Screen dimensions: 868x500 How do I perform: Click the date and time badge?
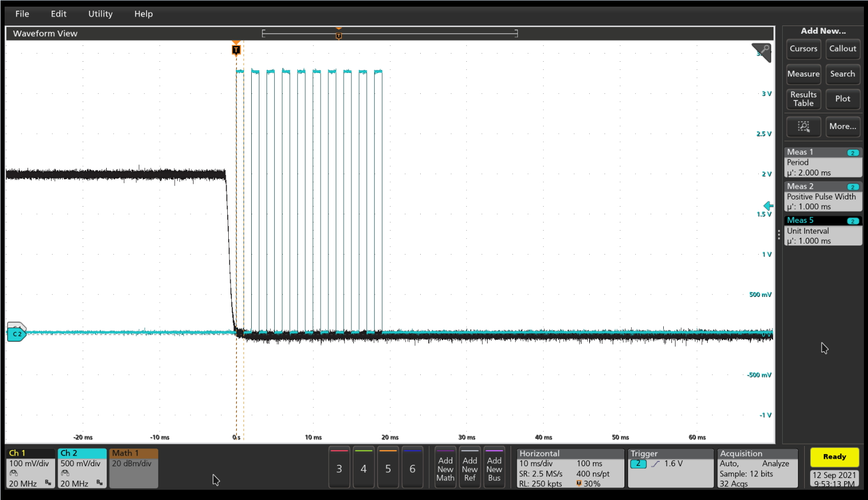[834, 479]
